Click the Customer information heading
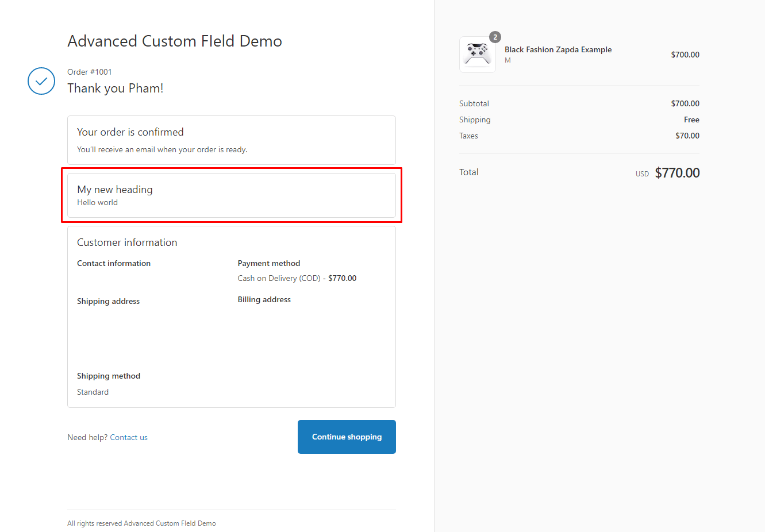Viewport: 765px width, 532px height. (127, 242)
